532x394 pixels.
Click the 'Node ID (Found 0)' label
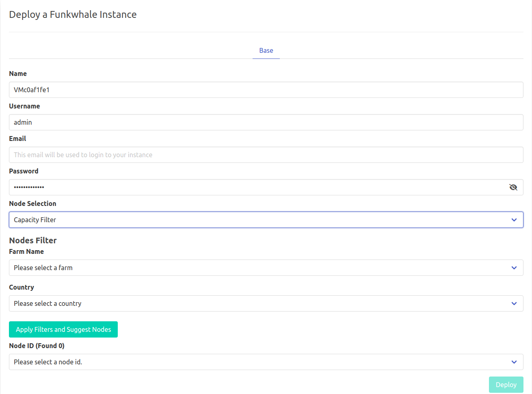(x=37, y=346)
